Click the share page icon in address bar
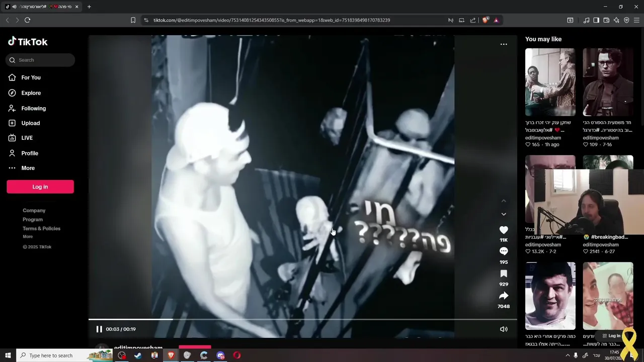 473,20
